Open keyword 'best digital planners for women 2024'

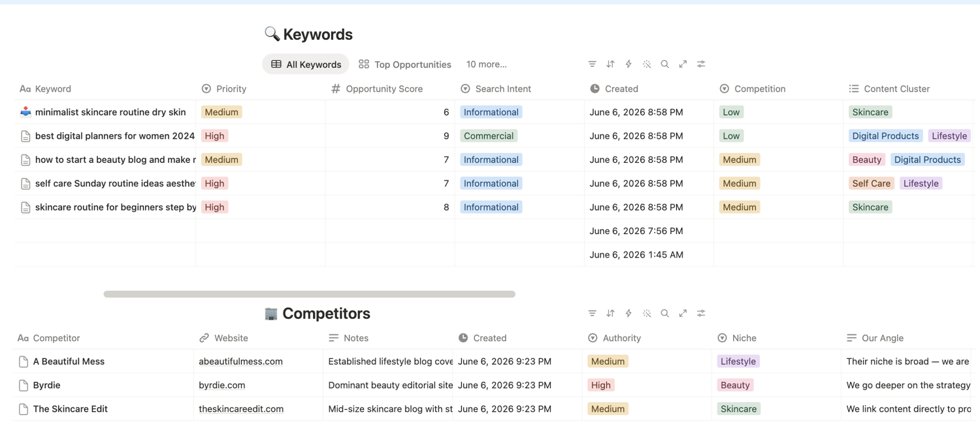click(115, 136)
